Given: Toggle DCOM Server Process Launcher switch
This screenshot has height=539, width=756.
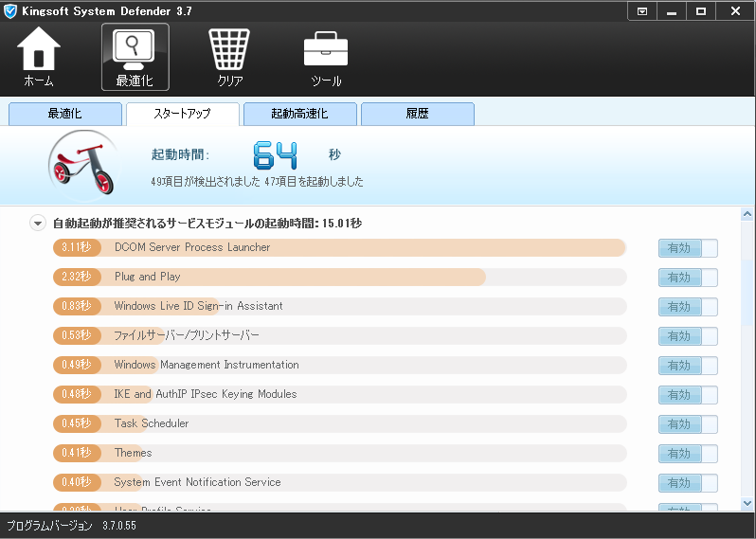Looking at the screenshot, I should [x=688, y=248].
